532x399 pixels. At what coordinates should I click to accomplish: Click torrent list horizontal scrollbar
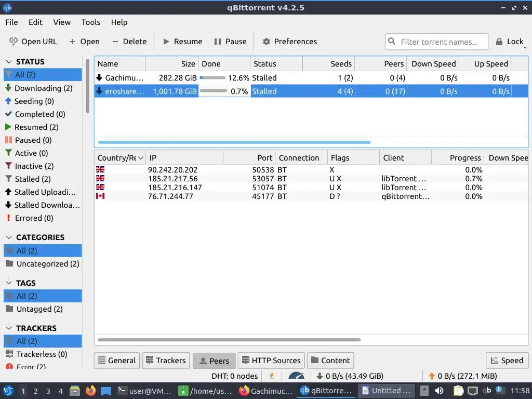(x=234, y=142)
